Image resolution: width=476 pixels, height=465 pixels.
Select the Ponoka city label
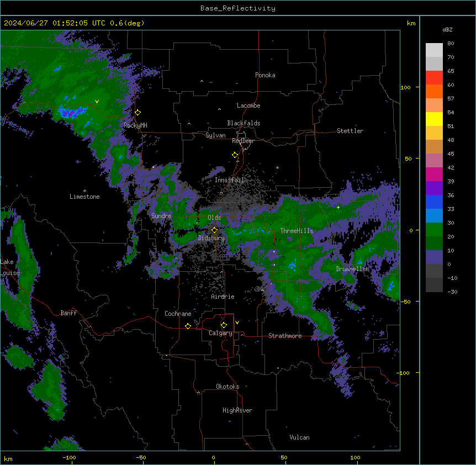(x=265, y=75)
